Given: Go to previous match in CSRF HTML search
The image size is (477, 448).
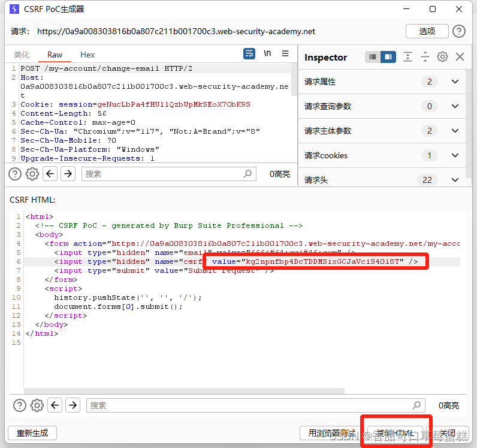Looking at the screenshot, I should pos(55,405).
